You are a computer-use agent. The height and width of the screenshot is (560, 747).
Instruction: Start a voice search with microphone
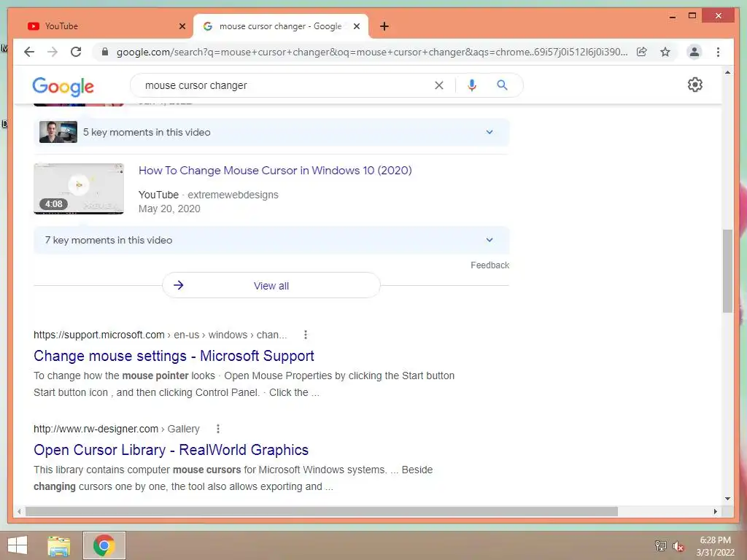(472, 85)
